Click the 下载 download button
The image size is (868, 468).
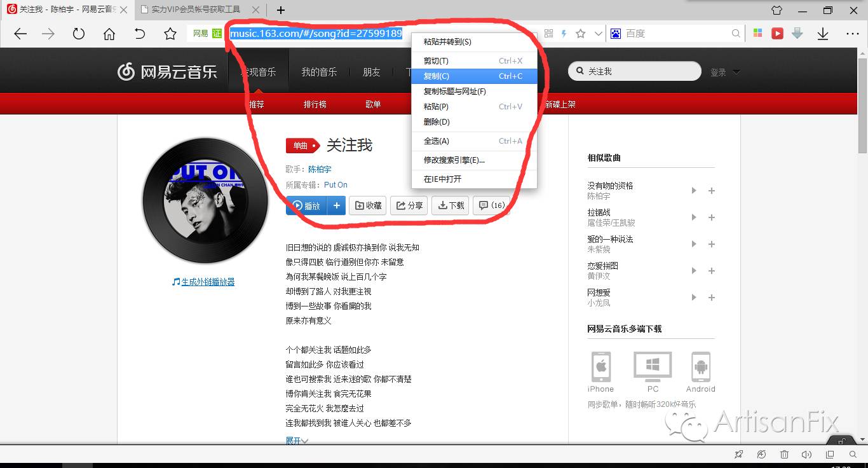(x=451, y=205)
